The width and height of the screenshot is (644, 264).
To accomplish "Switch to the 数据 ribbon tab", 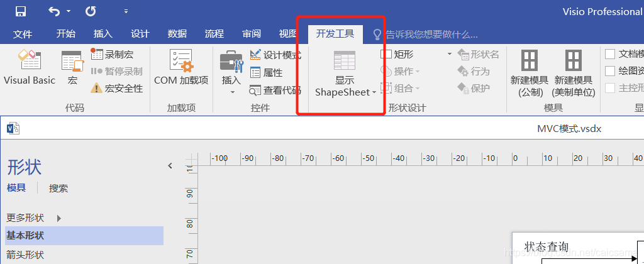I will click(x=177, y=34).
